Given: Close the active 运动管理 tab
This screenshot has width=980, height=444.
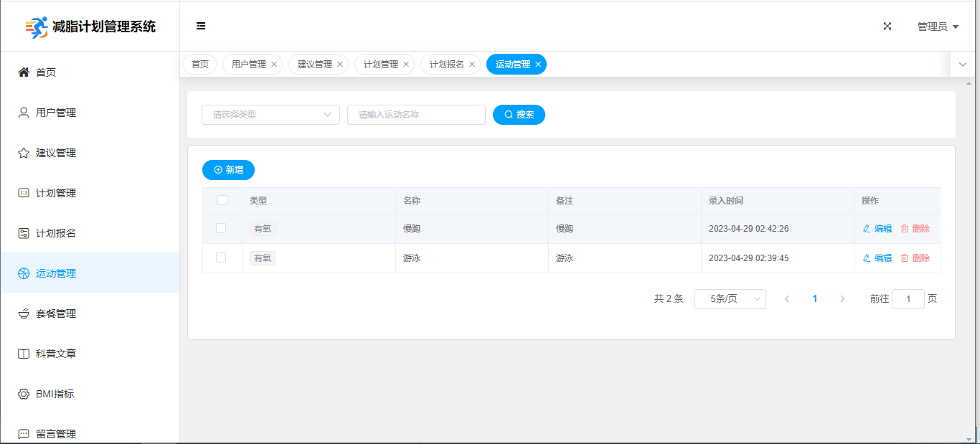Looking at the screenshot, I should (538, 64).
